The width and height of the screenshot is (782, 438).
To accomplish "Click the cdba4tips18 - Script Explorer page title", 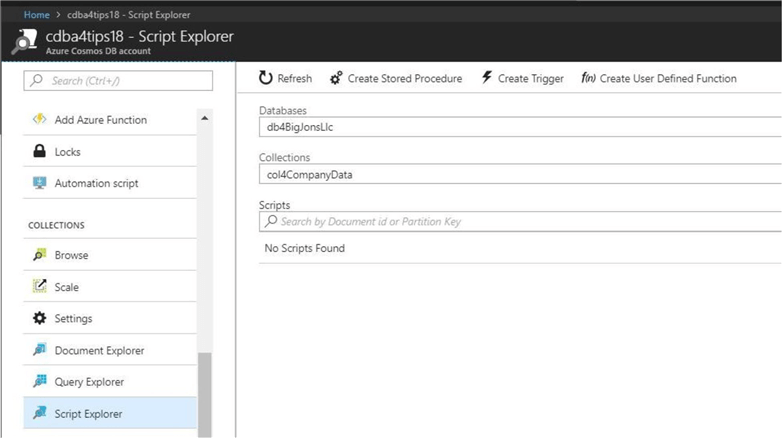I will click(140, 36).
